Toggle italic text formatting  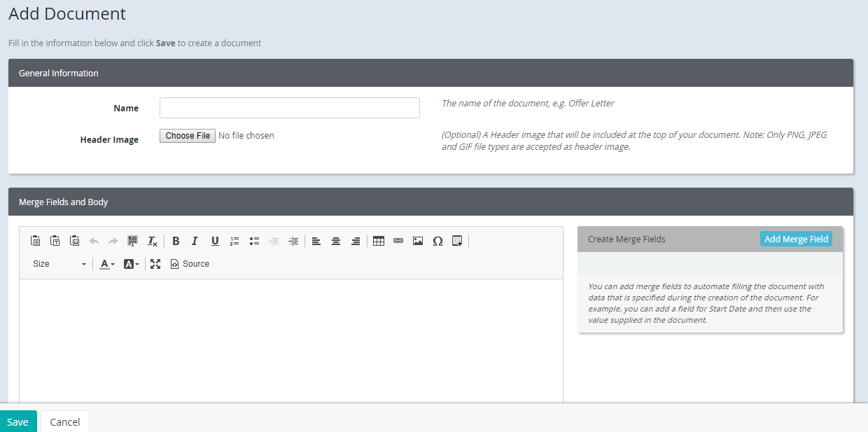pyautogui.click(x=195, y=241)
